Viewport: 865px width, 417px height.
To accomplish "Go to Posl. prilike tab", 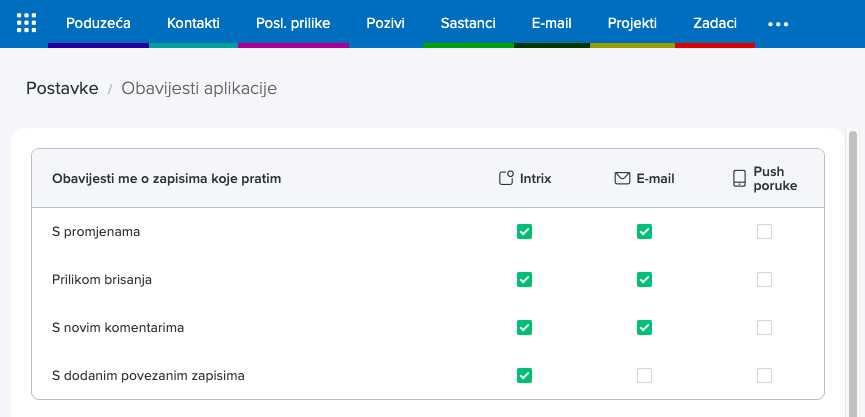I will point(293,23).
